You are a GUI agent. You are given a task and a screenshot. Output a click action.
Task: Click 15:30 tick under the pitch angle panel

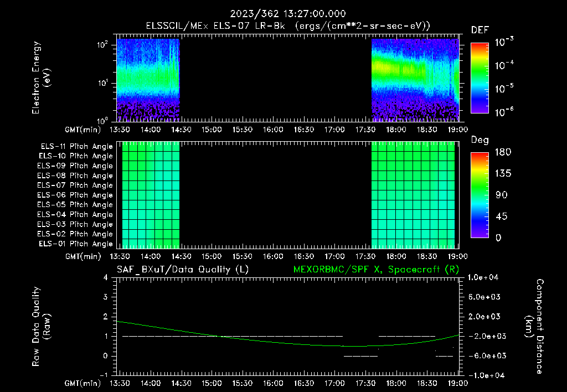(243, 256)
